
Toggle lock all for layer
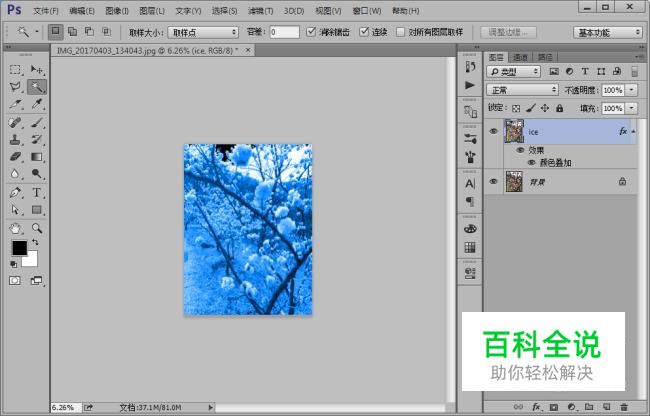point(560,109)
